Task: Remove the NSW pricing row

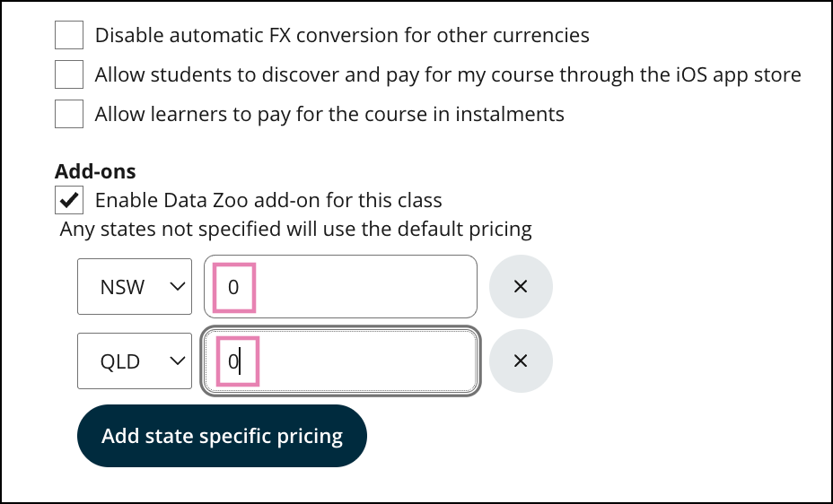Action: (x=521, y=287)
